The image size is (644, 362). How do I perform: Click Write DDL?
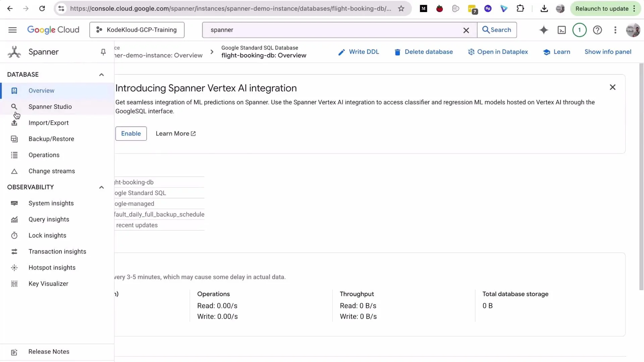tap(359, 52)
